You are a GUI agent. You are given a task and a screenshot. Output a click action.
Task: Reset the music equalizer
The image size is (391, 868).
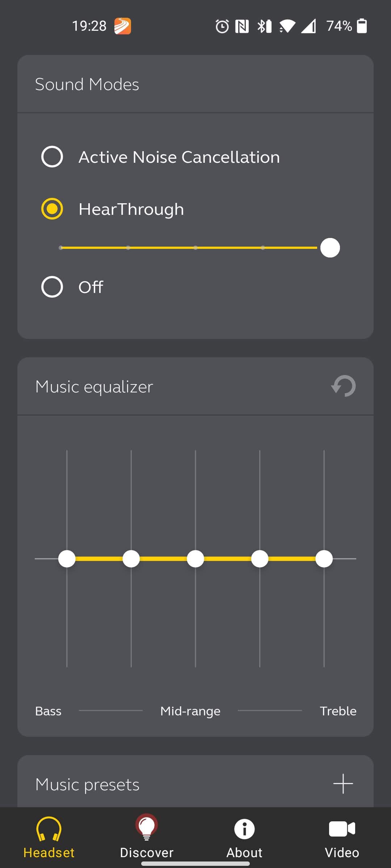[x=343, y=386]
